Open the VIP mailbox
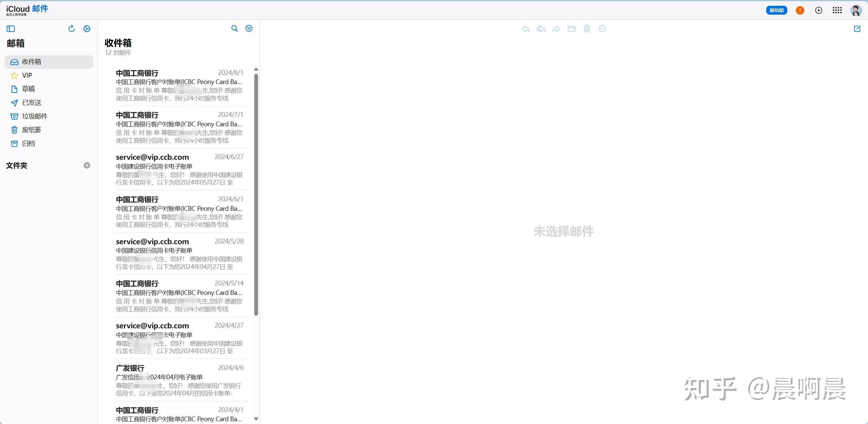 49,75
